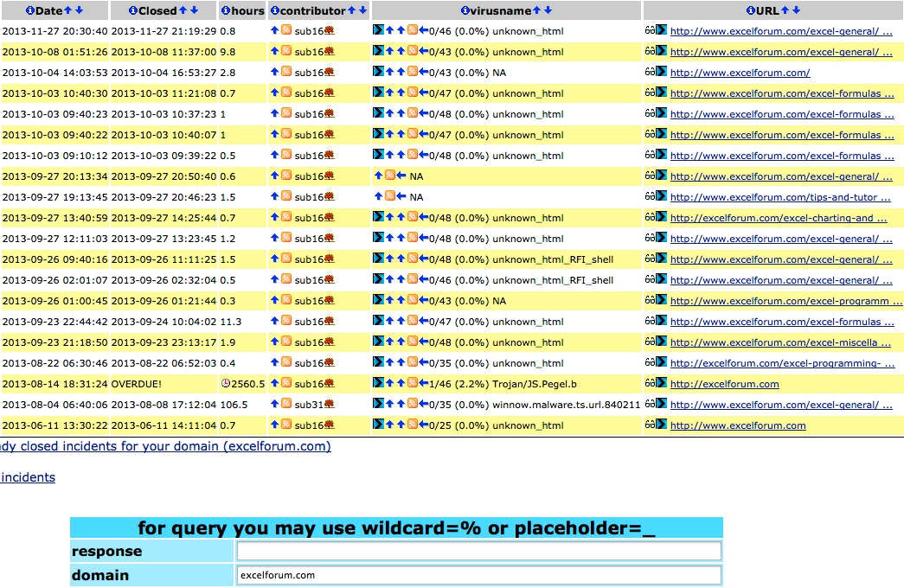Click the unknown_html_RFI_shell text in 2013-09-26 09:40:16 row
This screenshot has width=904, height=588.
[553, 259]
